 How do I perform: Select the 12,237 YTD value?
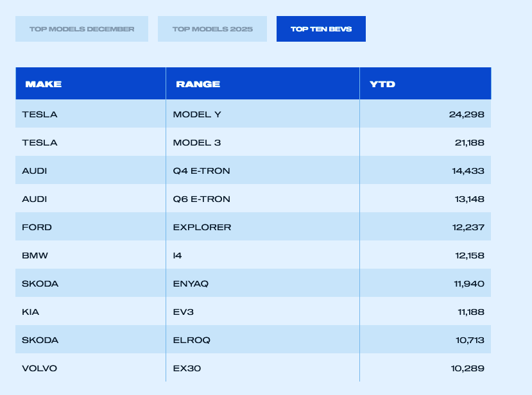click(x=468, y=227)
